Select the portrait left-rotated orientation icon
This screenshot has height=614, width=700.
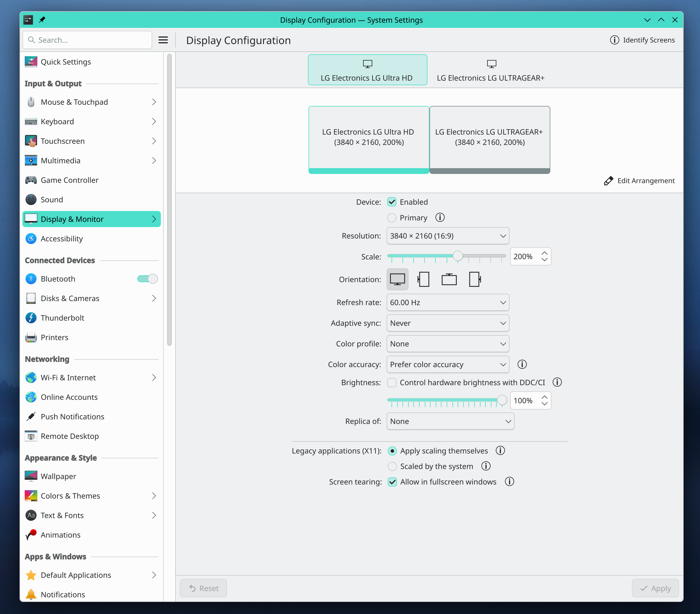pyautogui.click(x=423, y=279)
